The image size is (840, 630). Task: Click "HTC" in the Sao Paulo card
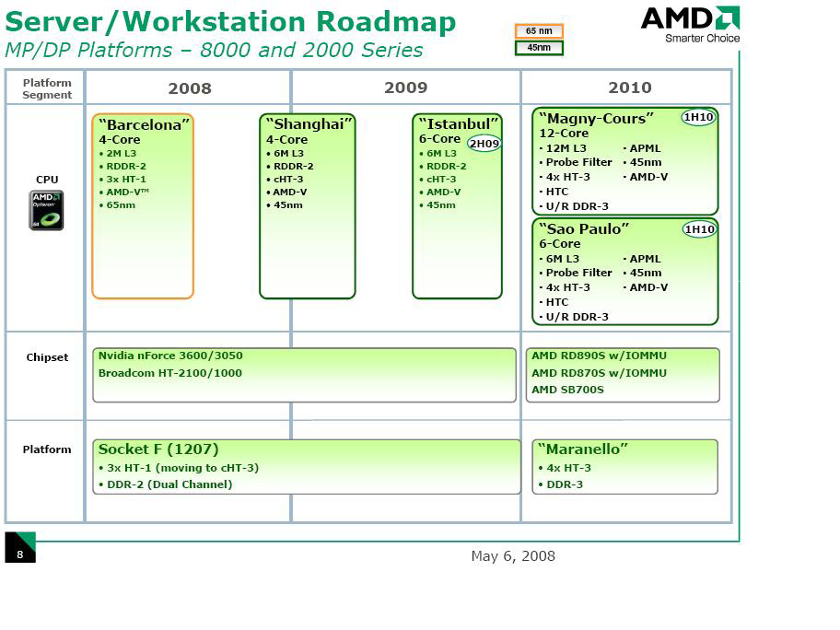click(x=557, y=302)
